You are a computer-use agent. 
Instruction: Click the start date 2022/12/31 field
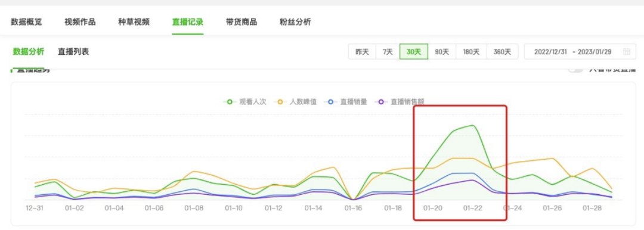pyautogui.click(x=550, y=52)
